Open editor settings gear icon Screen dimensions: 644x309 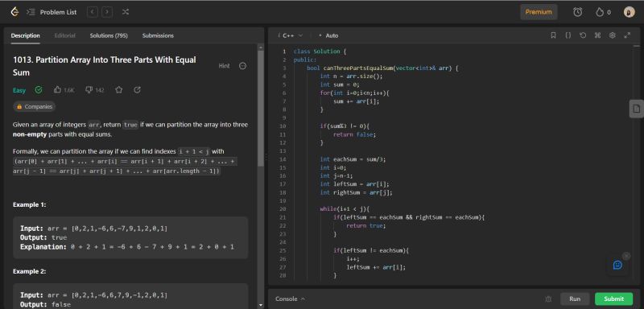(613, 35)
